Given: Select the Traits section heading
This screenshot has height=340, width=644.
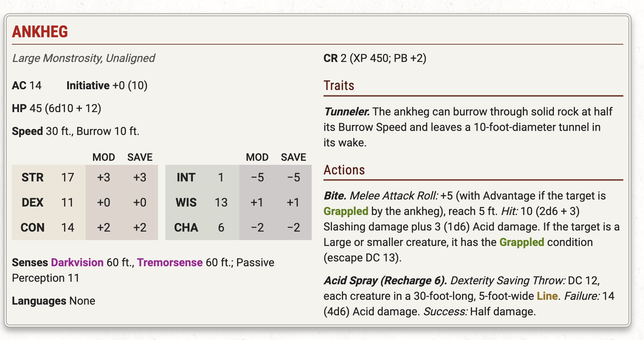Looking at the screenshot, I should tap(339, 86).
